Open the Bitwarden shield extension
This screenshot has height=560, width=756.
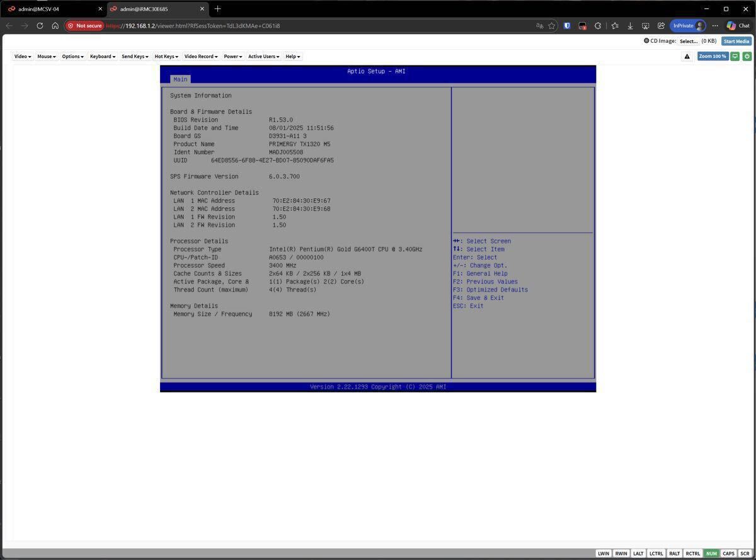(567, 26)
